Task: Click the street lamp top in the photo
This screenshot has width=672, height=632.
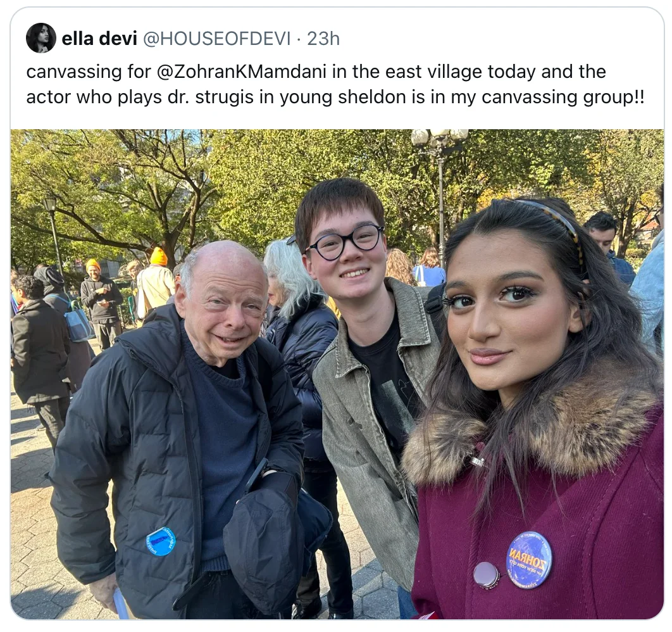Action: click(x=439, y=138)
